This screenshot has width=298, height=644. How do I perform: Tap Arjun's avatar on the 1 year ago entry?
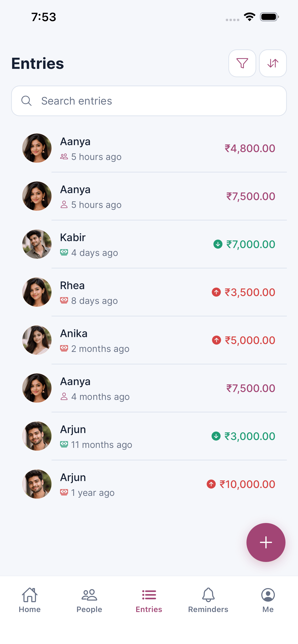(x=37, y=484)
